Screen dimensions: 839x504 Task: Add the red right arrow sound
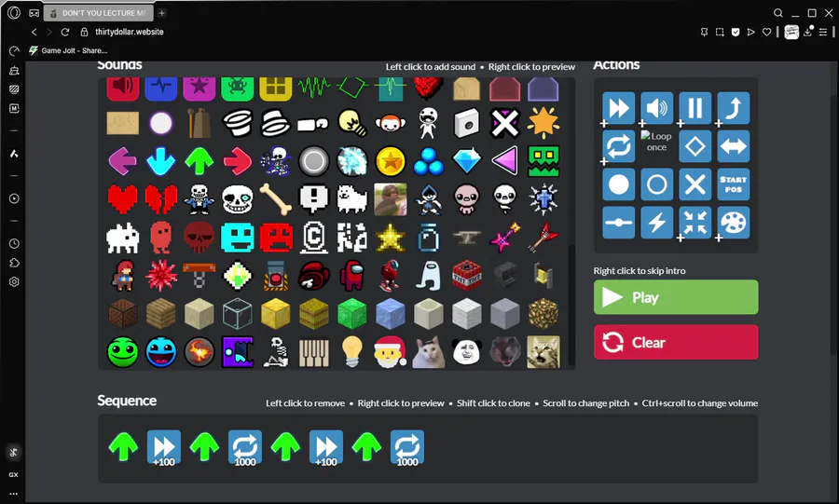(237, 161)
